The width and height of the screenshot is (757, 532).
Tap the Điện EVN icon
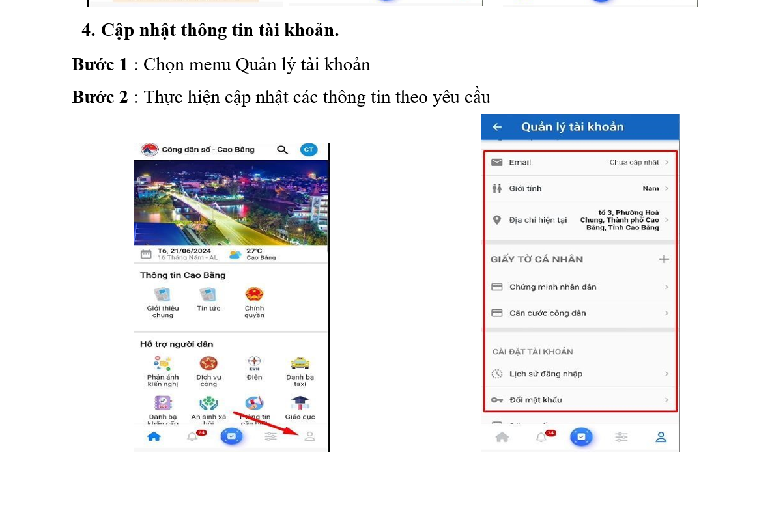(255, 363)
